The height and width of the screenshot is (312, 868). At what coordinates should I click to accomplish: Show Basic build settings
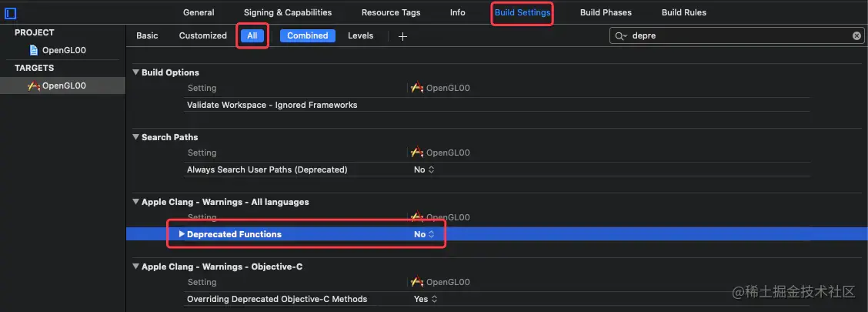coord(147,35)
